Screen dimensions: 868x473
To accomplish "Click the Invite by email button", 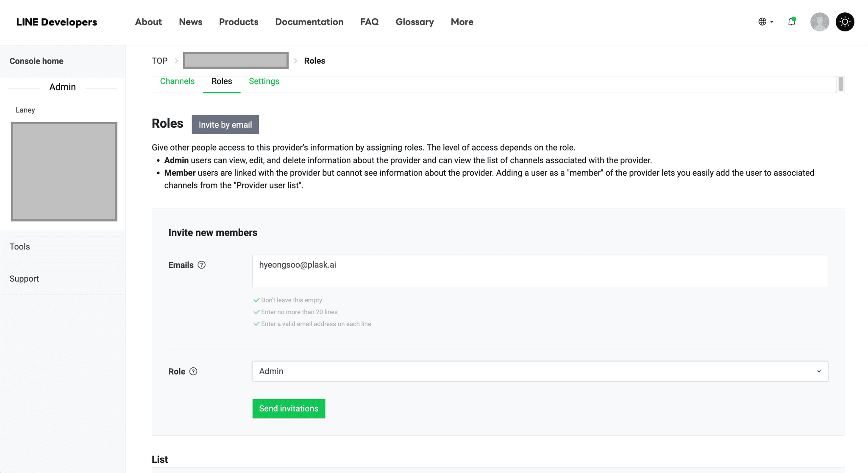I will coord(225,125).
